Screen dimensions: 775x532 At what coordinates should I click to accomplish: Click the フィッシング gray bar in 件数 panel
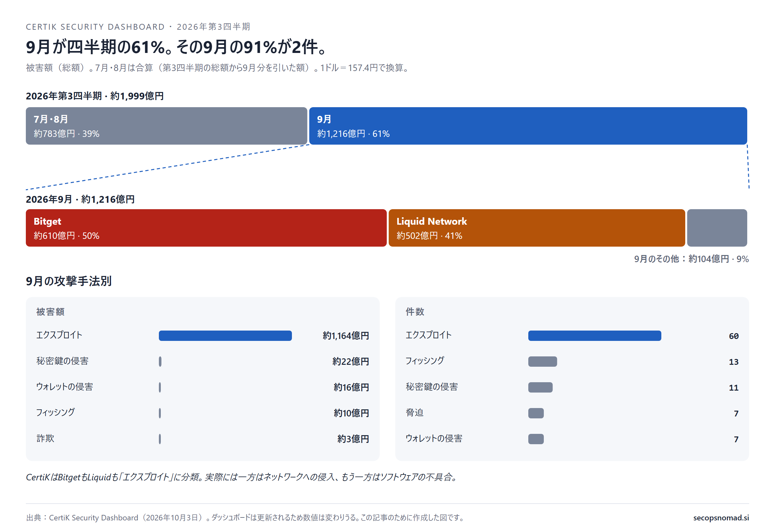[x=542, y=361]
